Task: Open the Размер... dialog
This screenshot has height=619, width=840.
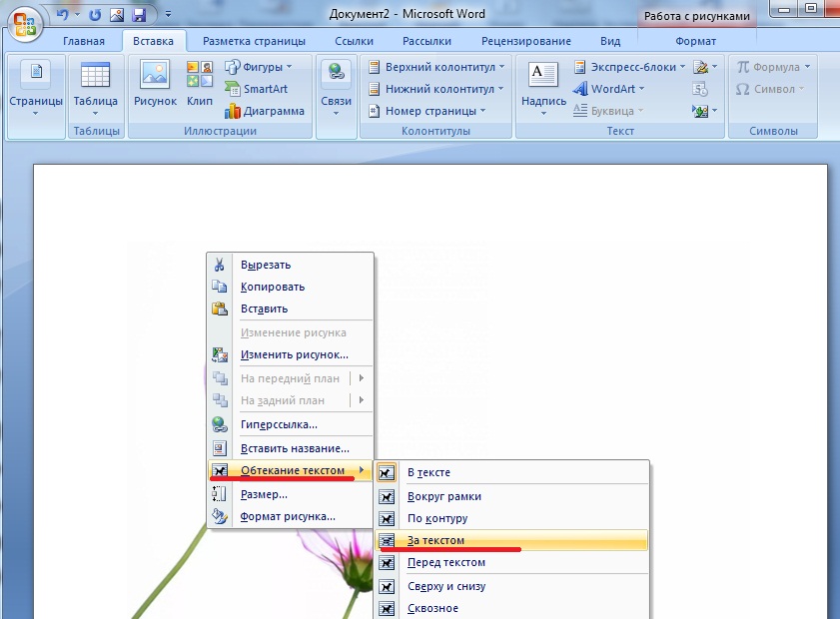Action: click(x=290, y=494)
